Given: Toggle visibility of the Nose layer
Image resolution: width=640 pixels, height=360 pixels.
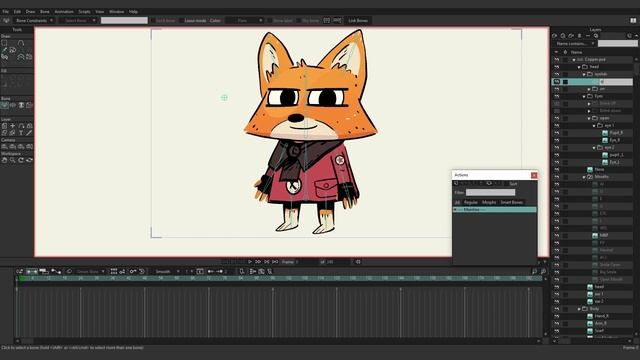Looking at the screenshot, I should (x=556, y=169).
